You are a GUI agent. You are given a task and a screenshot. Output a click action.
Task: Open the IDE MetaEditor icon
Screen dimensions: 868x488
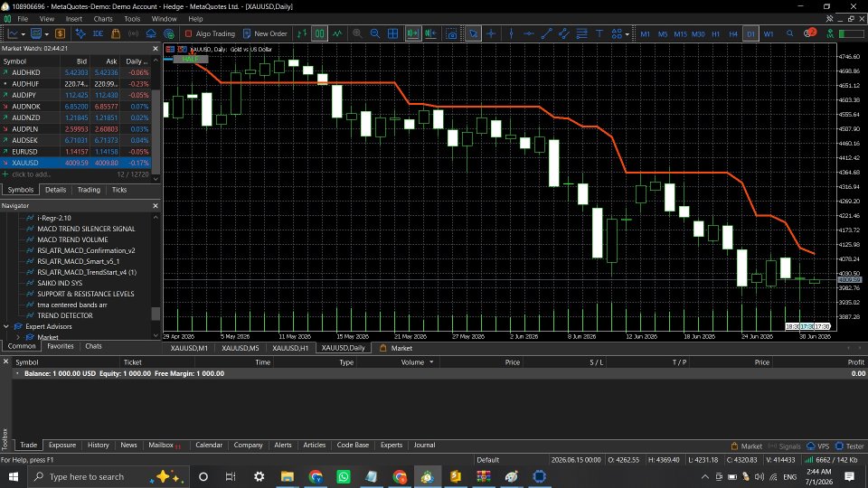pyautogui.click(x=98, y=33)
